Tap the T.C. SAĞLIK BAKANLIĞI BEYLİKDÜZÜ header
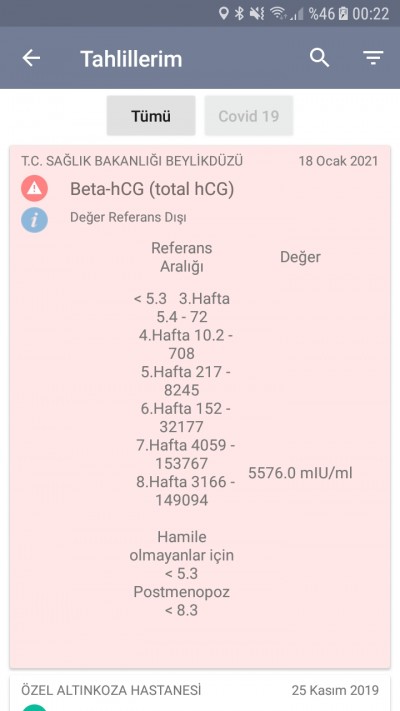Screen dimensions: 400x711 point(132,161)
